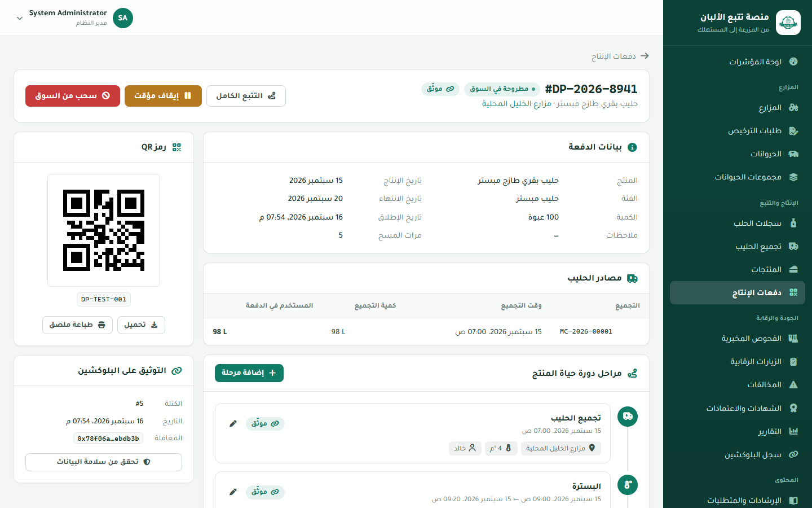Viewport: 812px width, 508px height.
Task: Click the tractor icon next to المزارع
Action: [793, 108]
